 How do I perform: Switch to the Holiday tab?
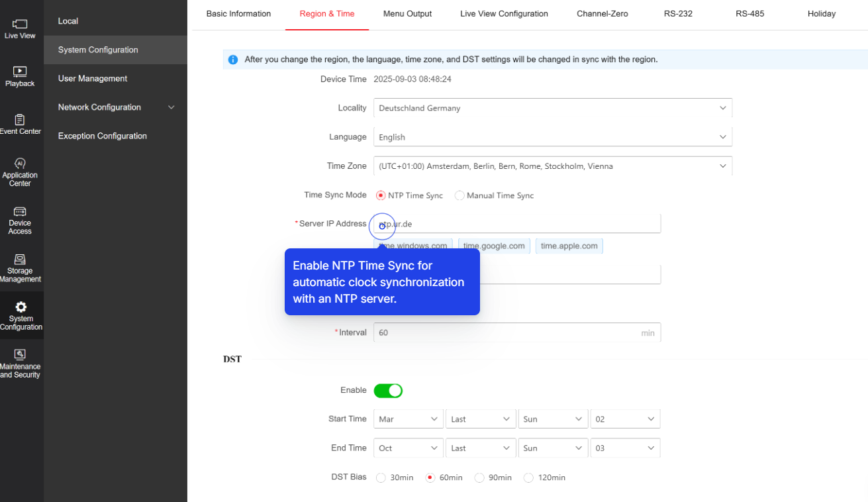821,13
